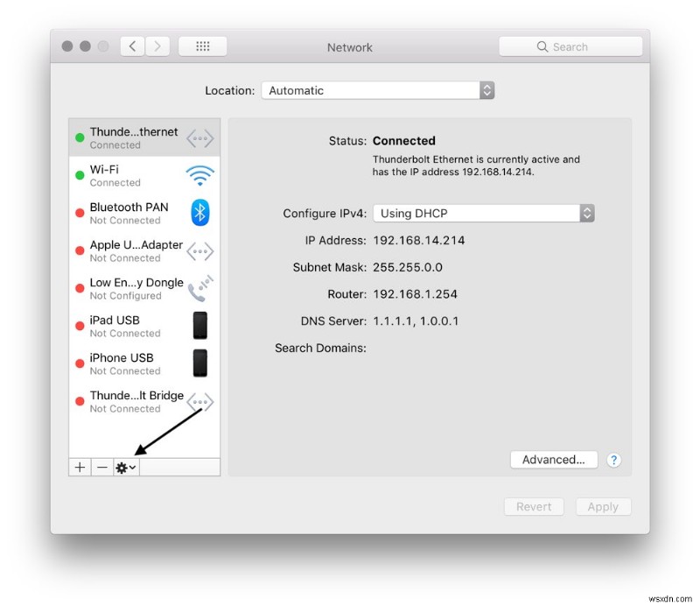Image resolution: width=700 pixels, height=606 pixels.
Task: Click the Search field in the toolbar
Action: [570, 46]
